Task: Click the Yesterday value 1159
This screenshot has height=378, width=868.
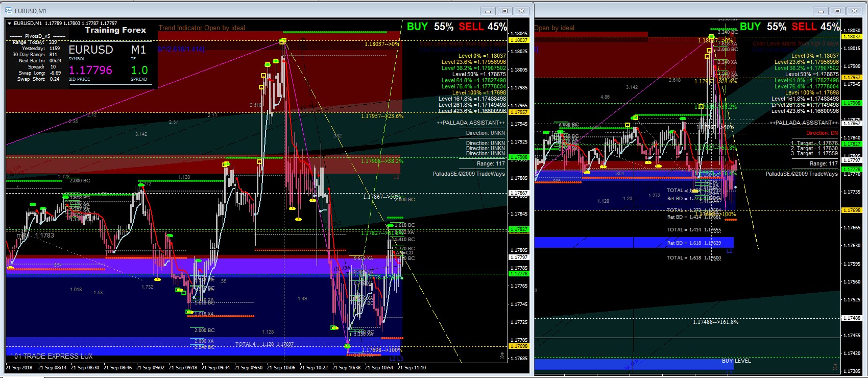Action: click(54, 49)
